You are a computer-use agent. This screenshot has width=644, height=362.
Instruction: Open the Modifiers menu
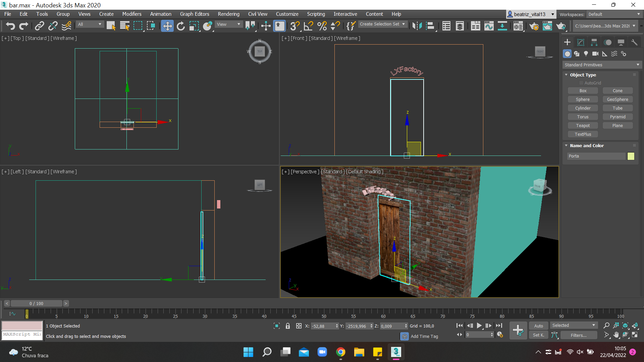tap(132, 14)
